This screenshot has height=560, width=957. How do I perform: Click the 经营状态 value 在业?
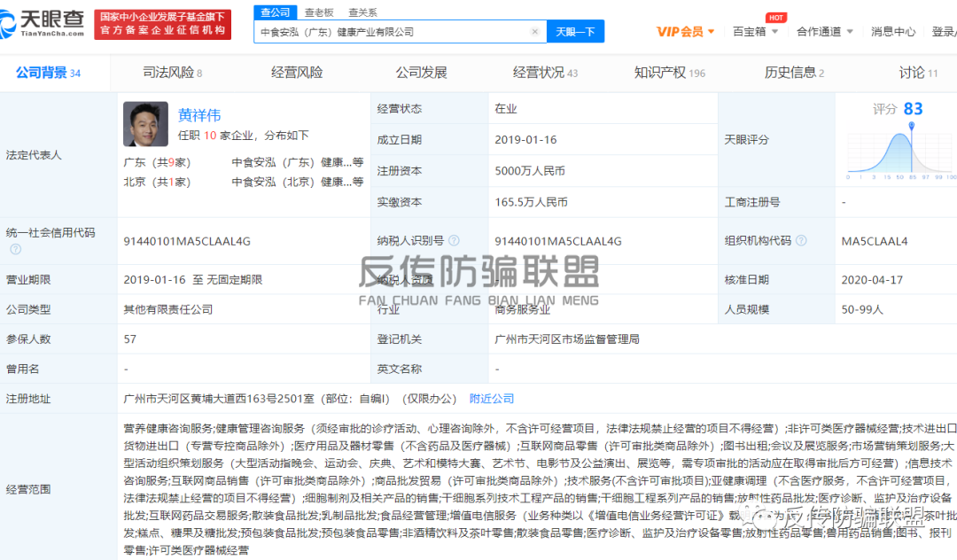506,109
